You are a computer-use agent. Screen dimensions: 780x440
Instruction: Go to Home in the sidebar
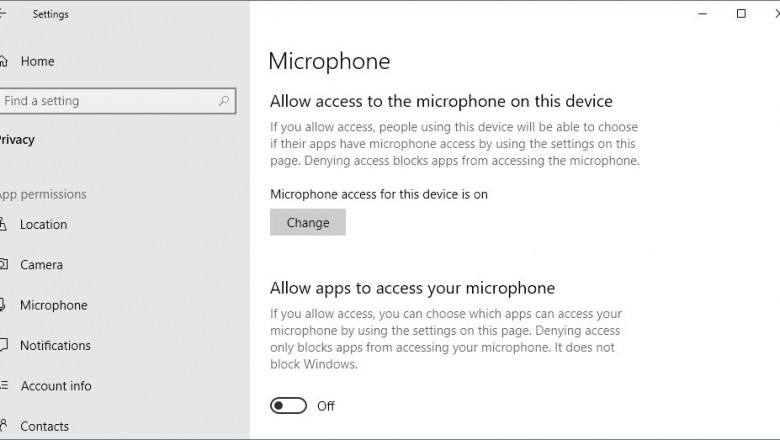pyautogui.click(x=38, y=61)
